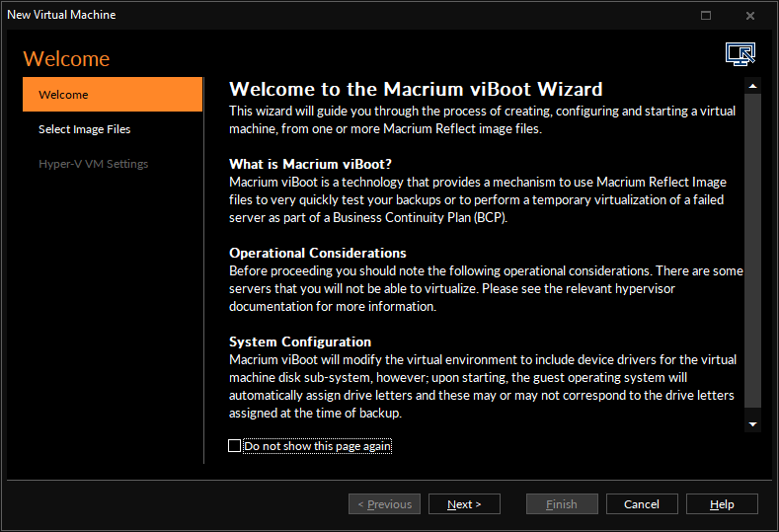Close the New Virtual Machine window

click(x=750, y=16)
